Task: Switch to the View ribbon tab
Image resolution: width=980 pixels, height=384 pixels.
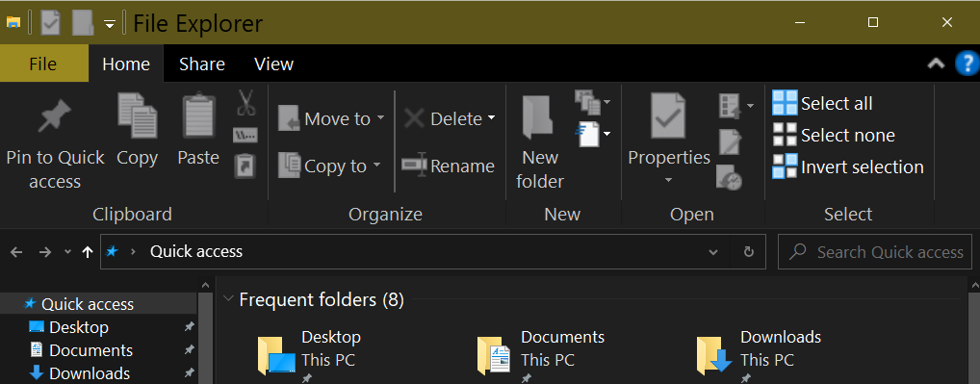Action: [x=273, y=64]
